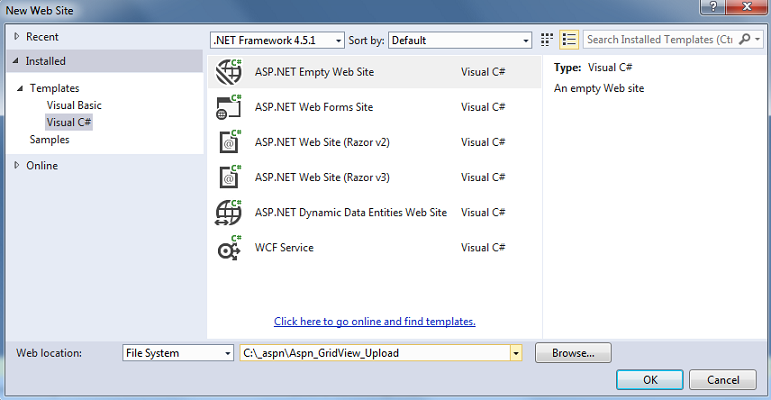Confirm with the OK button
Image resolution: width=771 pixels, height=400 pixels.
[x=650, y=380]
